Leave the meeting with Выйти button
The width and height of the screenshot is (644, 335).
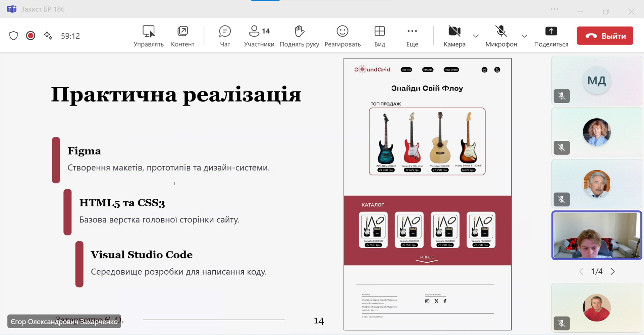[605, 36]
